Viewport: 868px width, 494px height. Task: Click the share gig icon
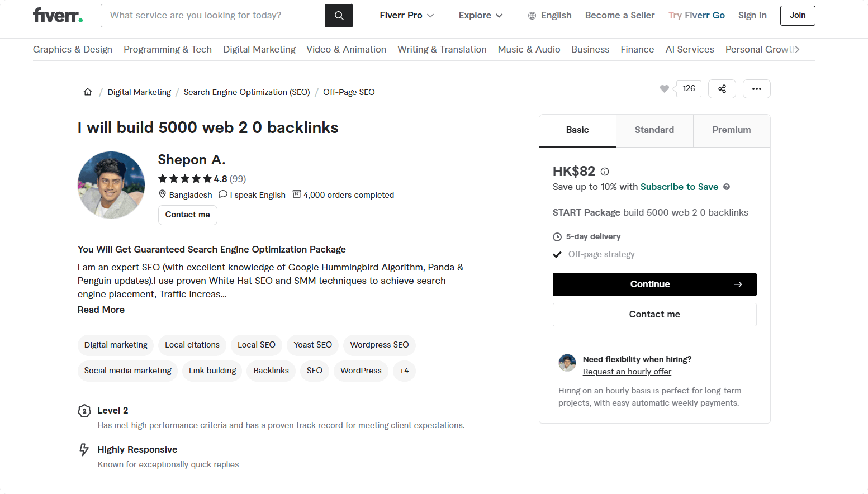click(722, 89)
